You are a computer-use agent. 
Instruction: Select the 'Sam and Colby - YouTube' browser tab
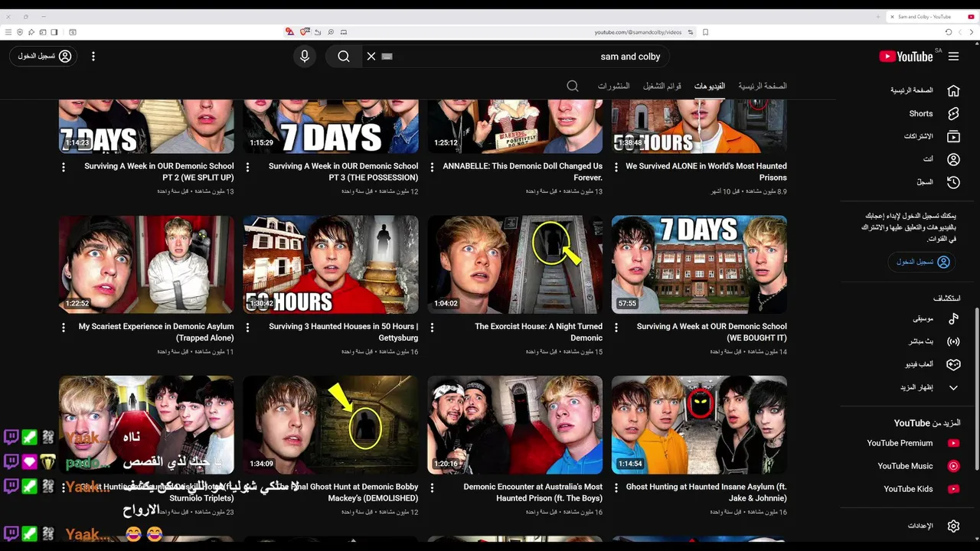(930, 16)
